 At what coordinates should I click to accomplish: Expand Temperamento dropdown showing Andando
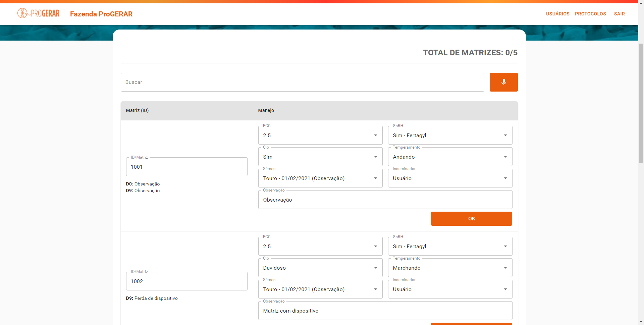click(450, 157)
